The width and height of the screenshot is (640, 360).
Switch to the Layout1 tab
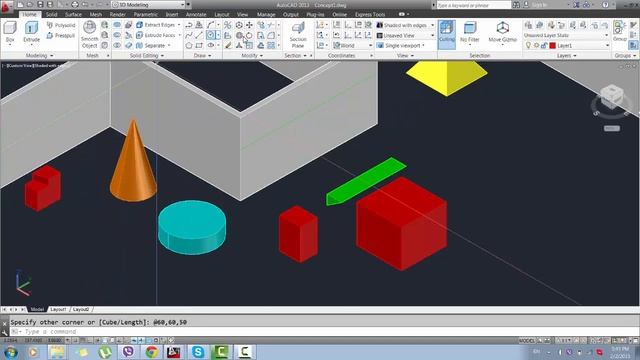click(58, 309)
